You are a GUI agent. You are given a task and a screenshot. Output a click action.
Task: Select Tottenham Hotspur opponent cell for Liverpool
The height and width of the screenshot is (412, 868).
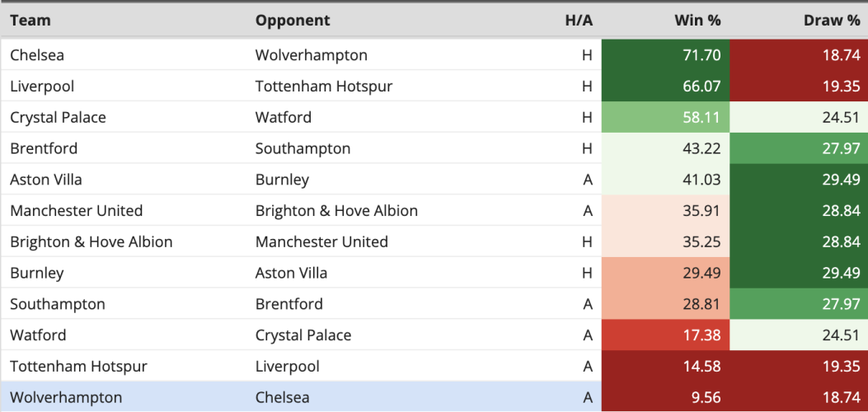[324, 87]
